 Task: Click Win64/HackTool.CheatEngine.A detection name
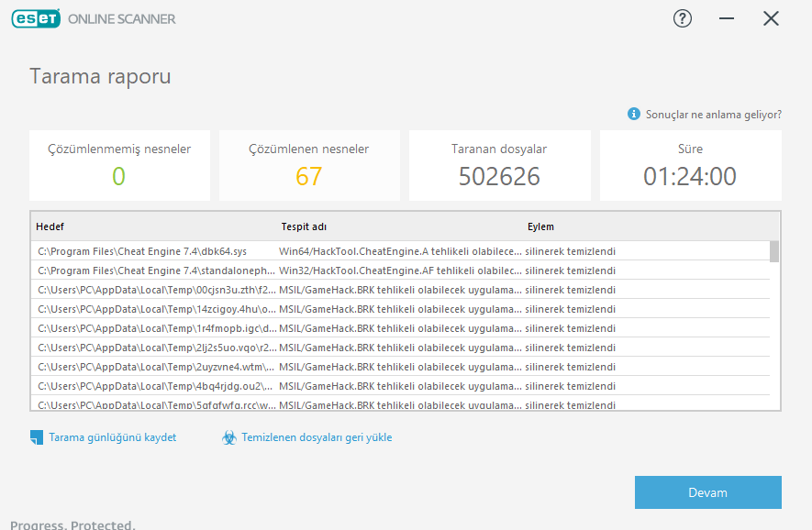pos(400,251)
